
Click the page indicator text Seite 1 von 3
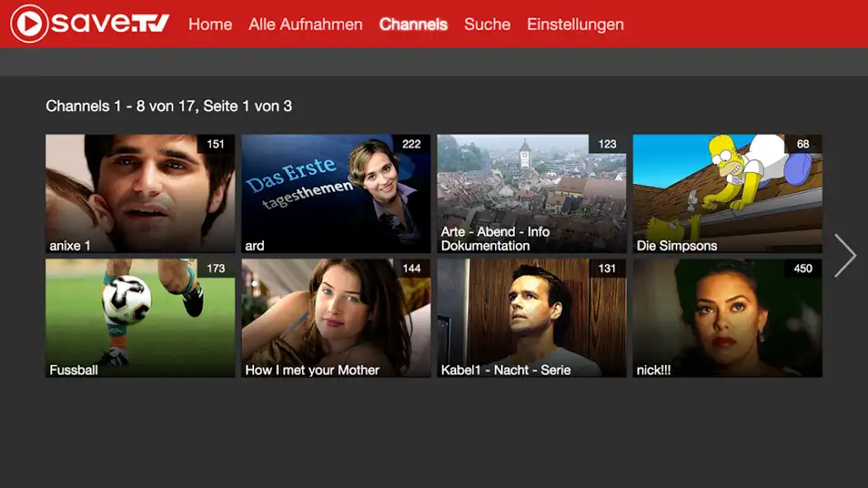click(x=248, y=106)
